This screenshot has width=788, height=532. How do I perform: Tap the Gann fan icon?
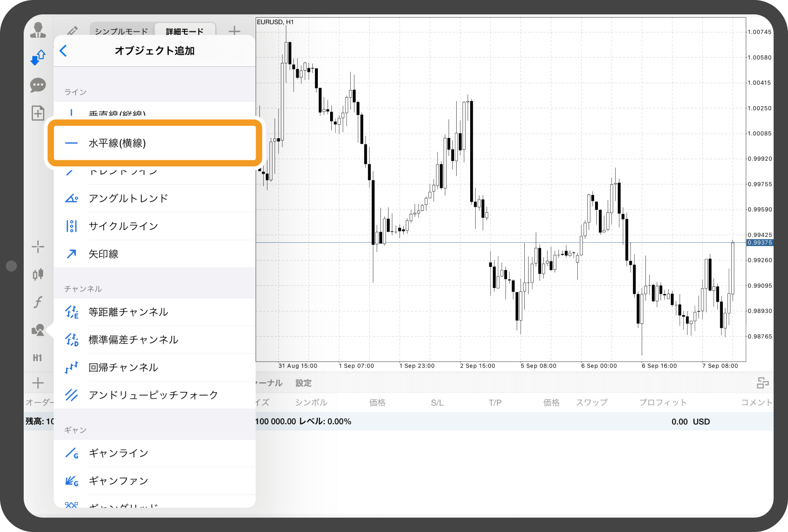(x=72, y=481)
